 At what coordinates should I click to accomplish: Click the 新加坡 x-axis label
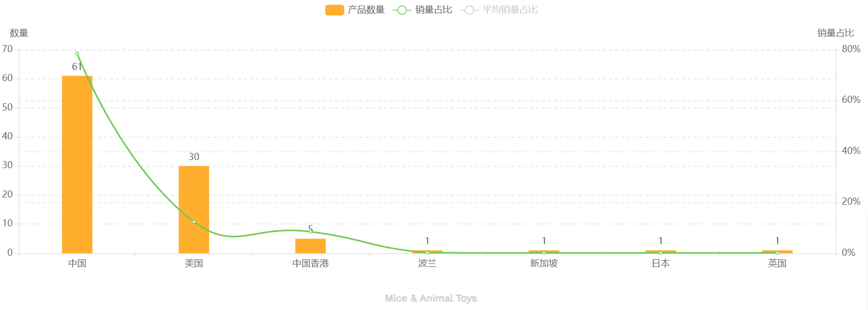pyautogui.click(x=544, y=263)
